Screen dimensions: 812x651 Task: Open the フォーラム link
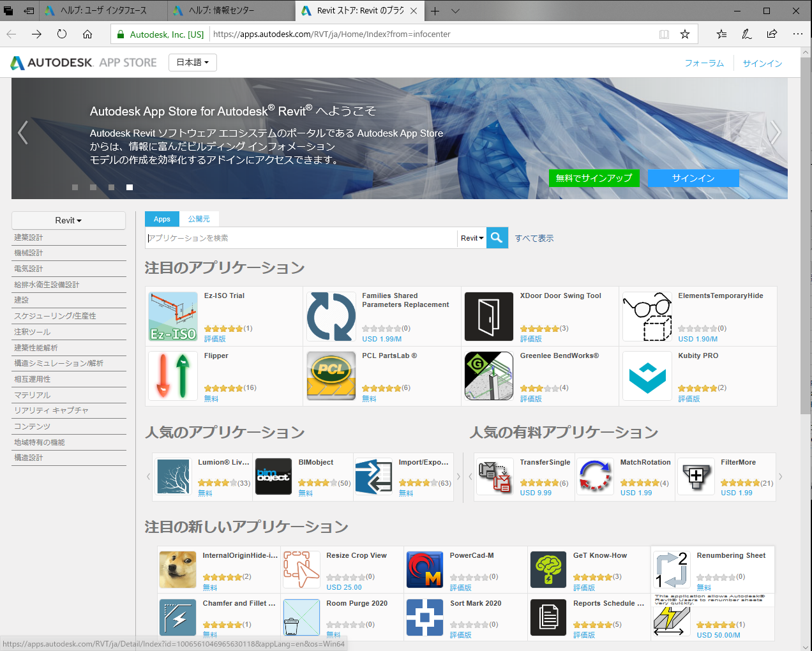[x=704, y=63]
